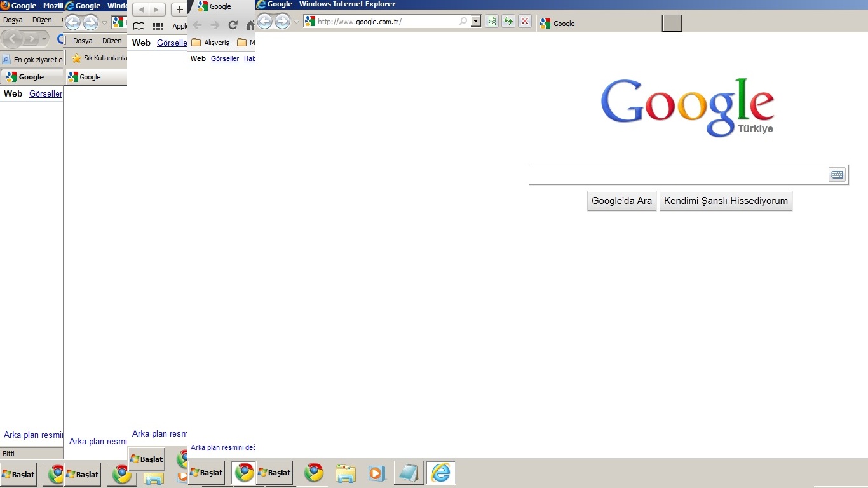This screenshot has width=868, height=488.
Task: Click the Firefox back arrow button
Action: pos(13,39)
